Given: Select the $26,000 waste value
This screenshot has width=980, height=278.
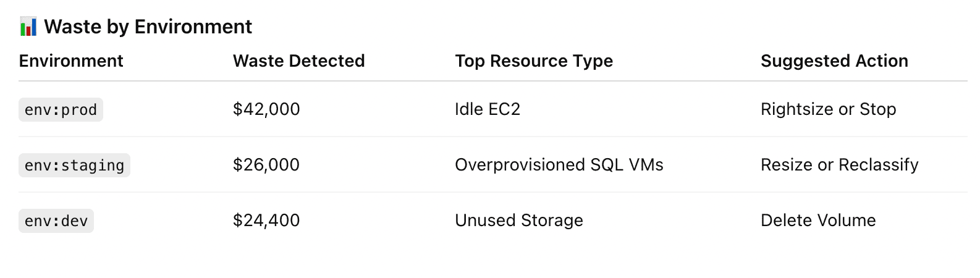Looking at the screenshot, I should point(266,165).
